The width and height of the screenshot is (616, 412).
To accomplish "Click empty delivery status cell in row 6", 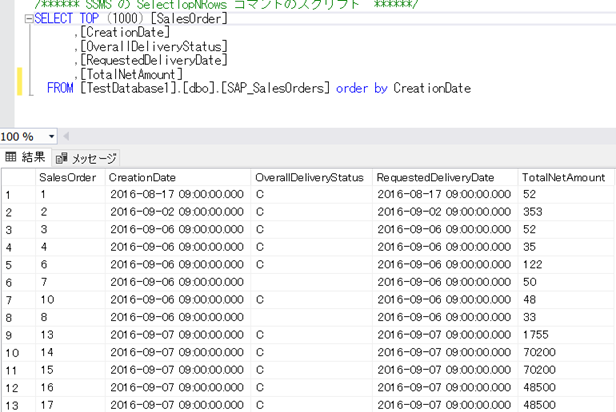I will coord(312,282).
